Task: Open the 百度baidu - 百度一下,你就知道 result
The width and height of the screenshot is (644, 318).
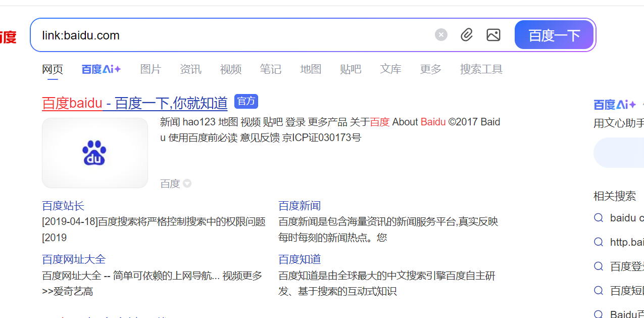Action: click(135, 103)
